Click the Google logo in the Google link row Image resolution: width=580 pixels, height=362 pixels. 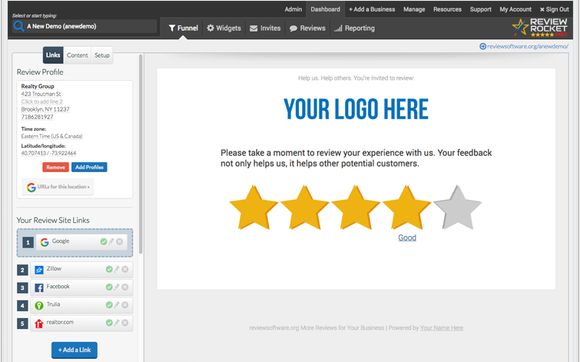click(x=45, y=242)
